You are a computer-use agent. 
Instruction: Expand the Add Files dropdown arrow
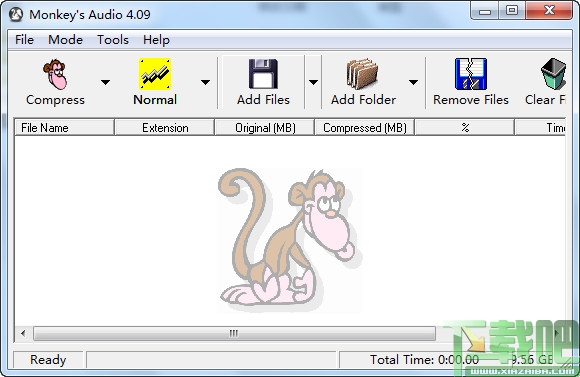click(313, 82)
